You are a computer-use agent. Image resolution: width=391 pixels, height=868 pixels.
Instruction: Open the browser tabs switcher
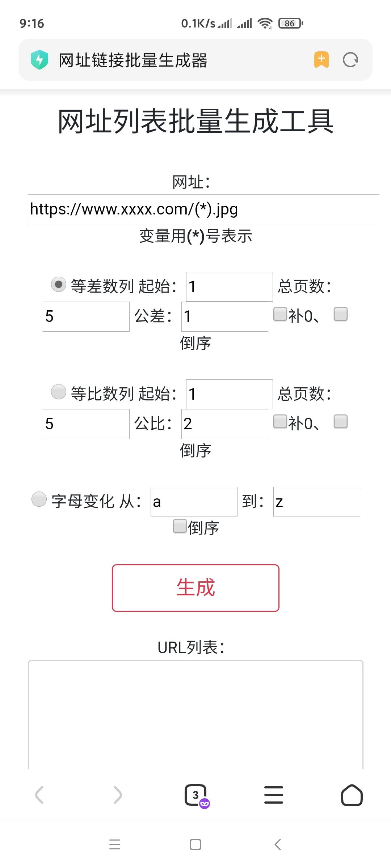[196, 795]
